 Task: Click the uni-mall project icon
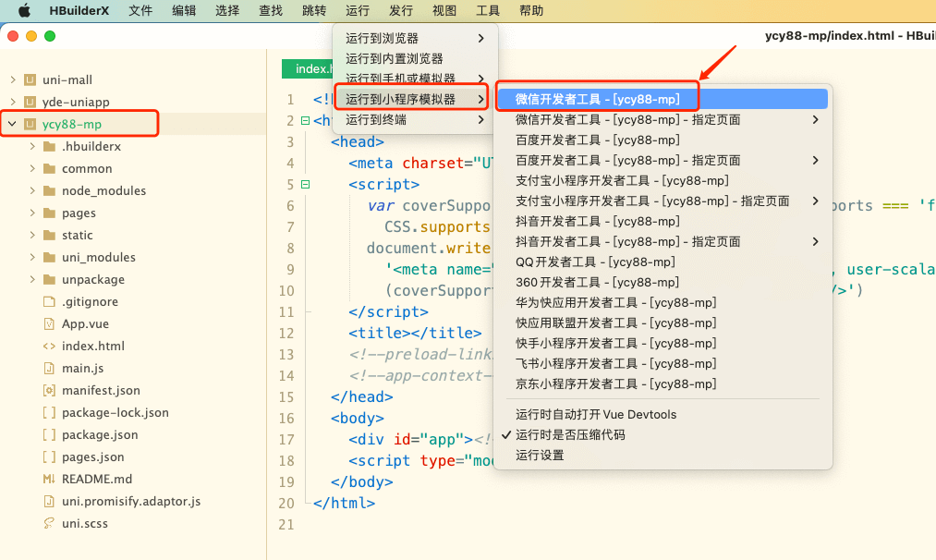click(30, 79)
